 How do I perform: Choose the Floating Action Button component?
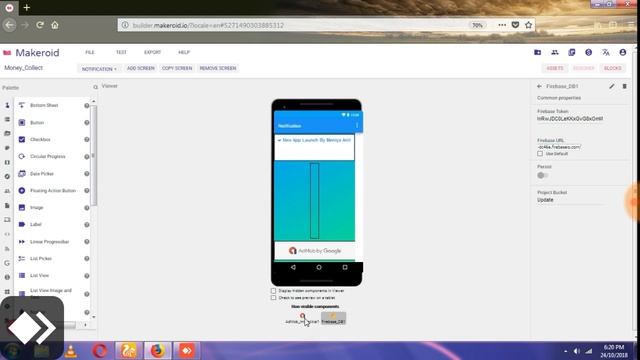[x=53, y=191]
